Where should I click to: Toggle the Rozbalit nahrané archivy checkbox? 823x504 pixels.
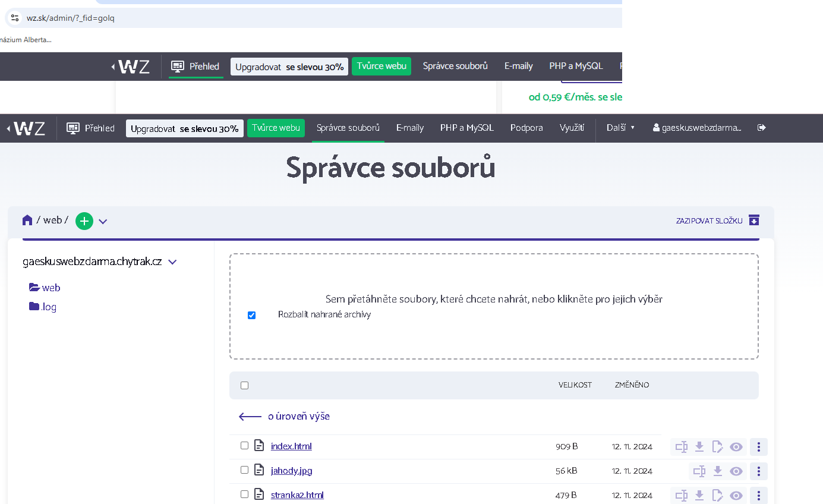(x=251, y=315)
